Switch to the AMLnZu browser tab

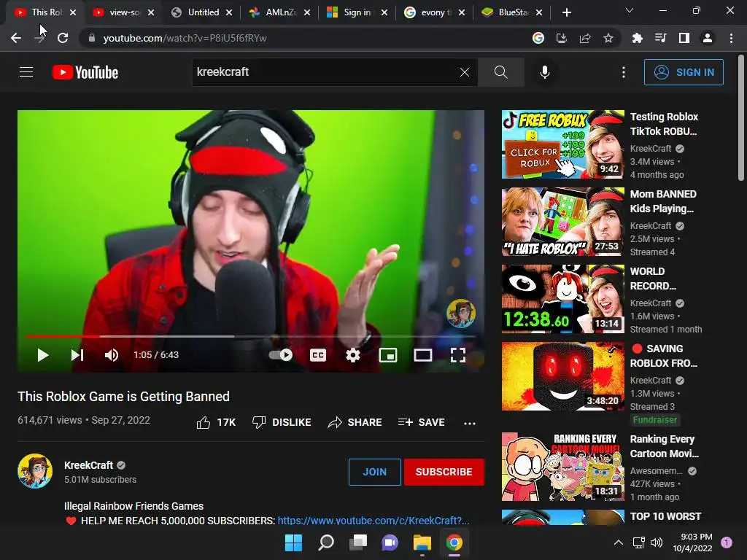coord(280,12)
